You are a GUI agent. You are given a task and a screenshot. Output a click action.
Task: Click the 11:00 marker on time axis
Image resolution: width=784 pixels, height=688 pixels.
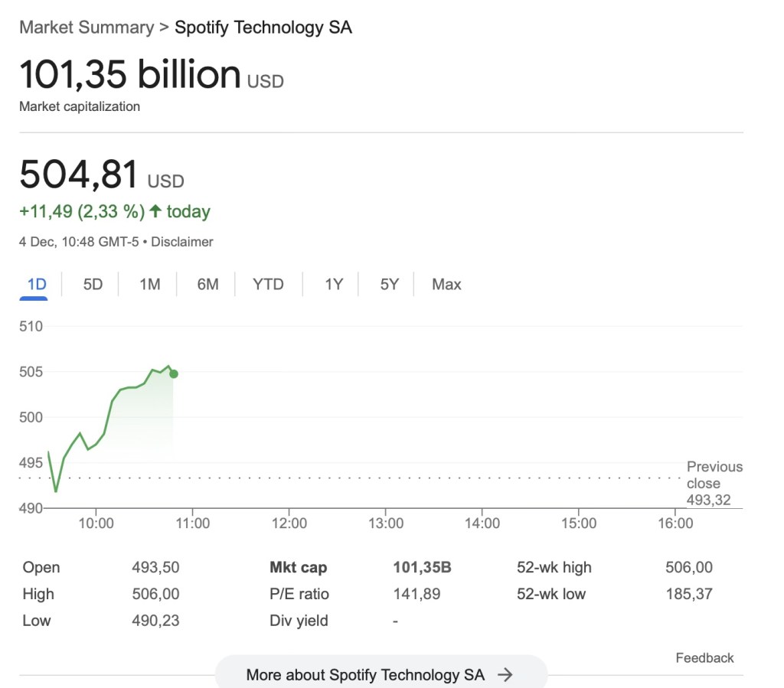[x=192, y=523]
